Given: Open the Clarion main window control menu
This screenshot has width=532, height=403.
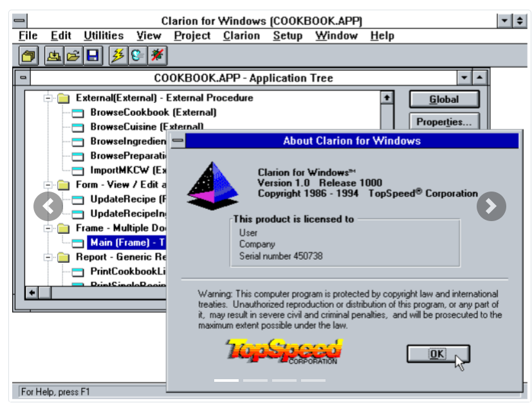Looking at the screenshot, I should pos(20,21).
